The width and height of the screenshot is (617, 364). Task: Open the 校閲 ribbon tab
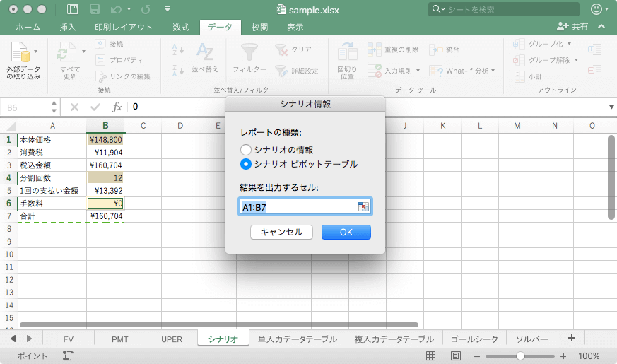coord(259,27)
